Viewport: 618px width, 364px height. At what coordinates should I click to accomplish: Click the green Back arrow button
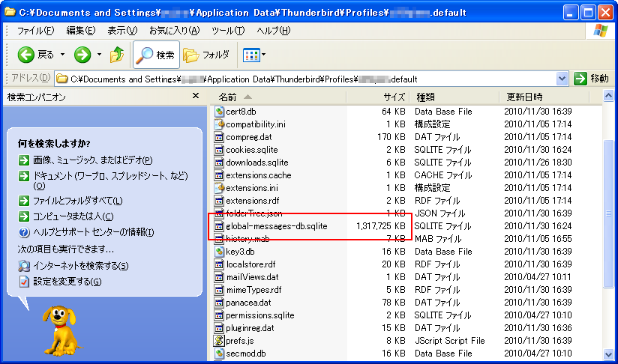(26, 55)
